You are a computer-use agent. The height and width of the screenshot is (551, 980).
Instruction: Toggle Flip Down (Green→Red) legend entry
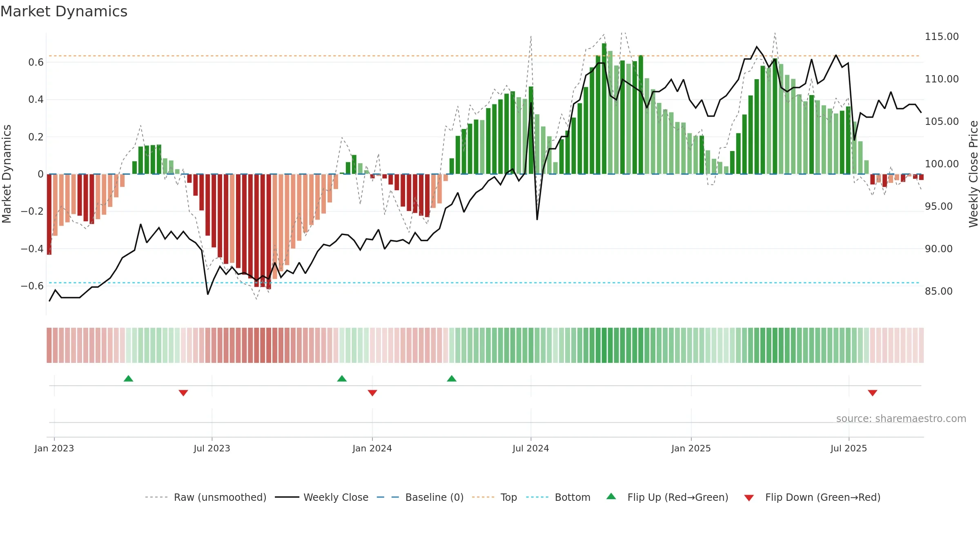point(812,497)
